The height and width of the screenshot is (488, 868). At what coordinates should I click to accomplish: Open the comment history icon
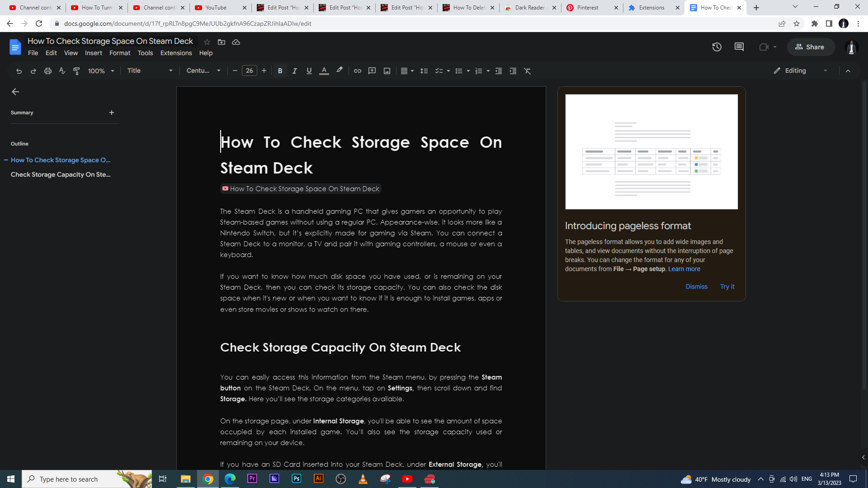(x=739, y=47)
